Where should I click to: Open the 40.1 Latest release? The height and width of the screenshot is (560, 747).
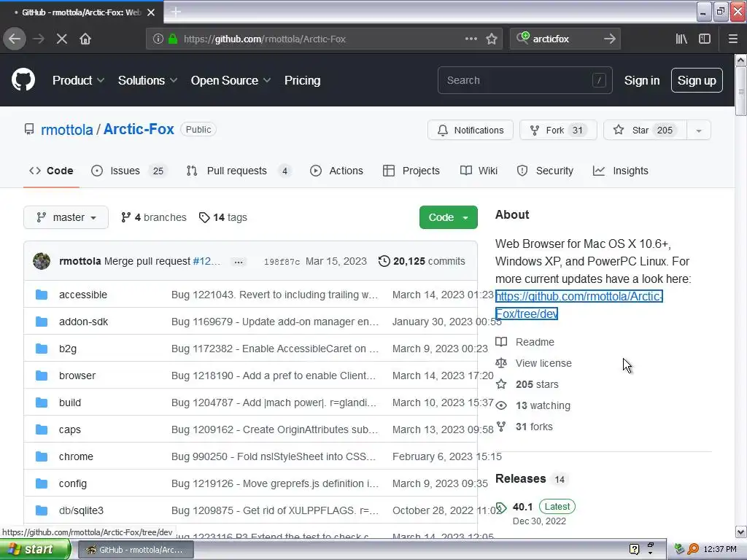[536, 507]
